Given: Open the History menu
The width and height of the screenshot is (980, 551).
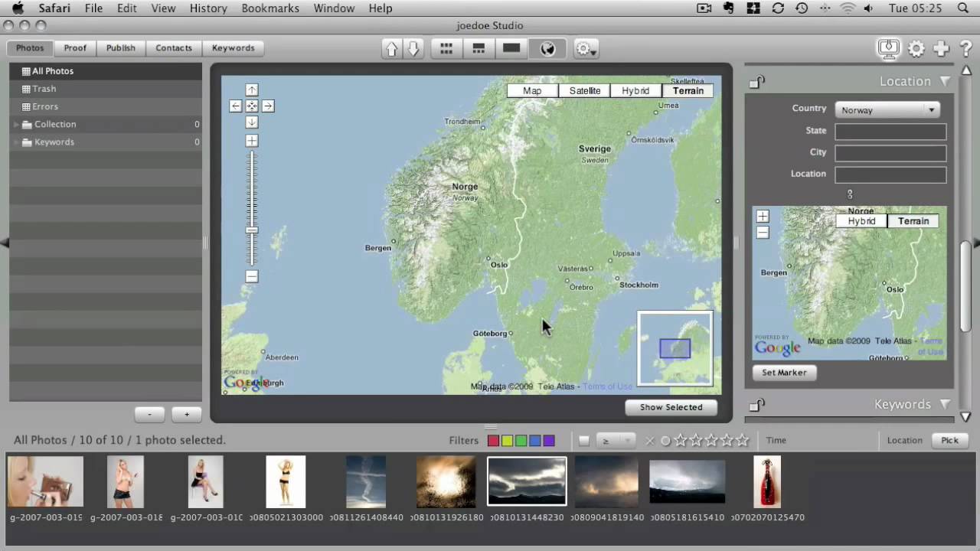Looking at the screenshot, I should [208, 8].
